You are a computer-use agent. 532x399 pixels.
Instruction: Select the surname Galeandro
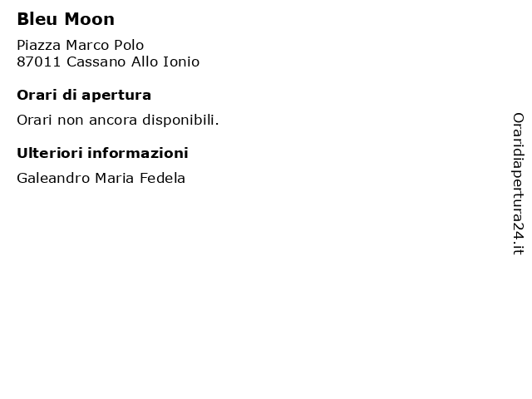[53, 178]
